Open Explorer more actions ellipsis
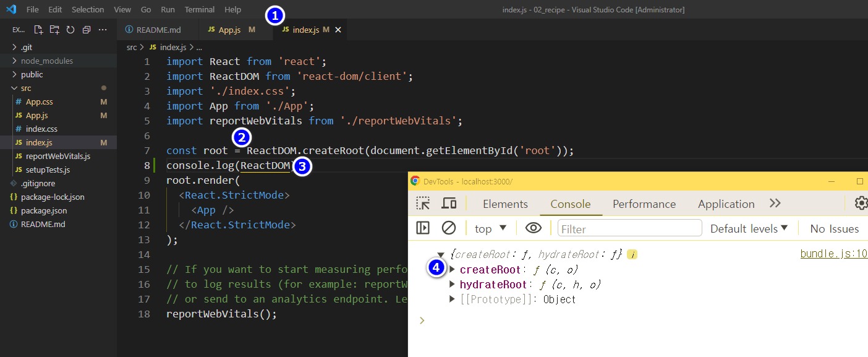 [103, 30]
